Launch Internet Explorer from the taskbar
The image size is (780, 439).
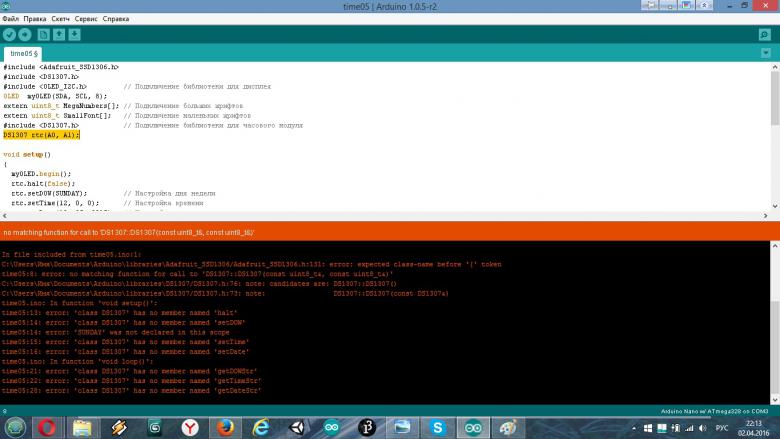261,428
